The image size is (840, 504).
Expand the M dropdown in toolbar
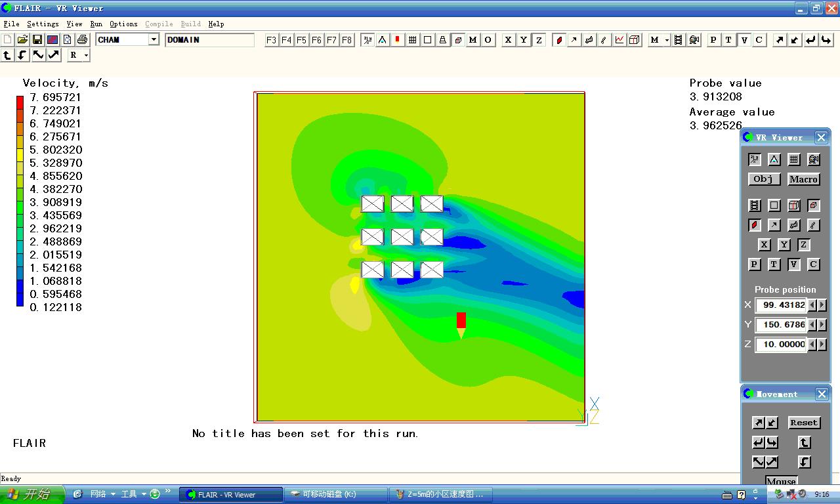(x=667, y=40)
